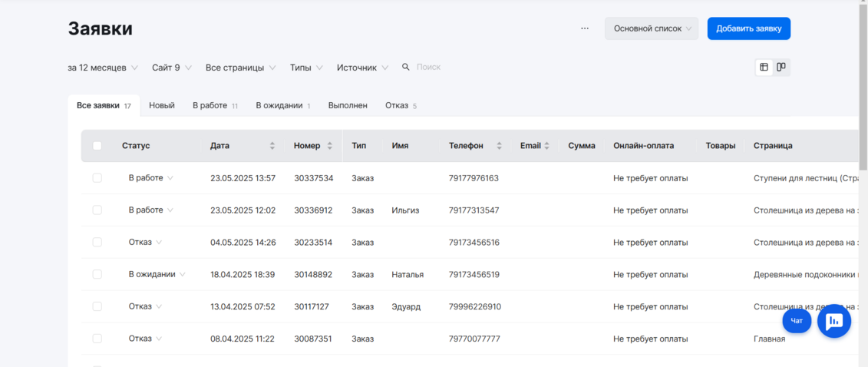Change Отказ status of order 30233514
This screenshot has height=367, width=868.
pos(146,243)
